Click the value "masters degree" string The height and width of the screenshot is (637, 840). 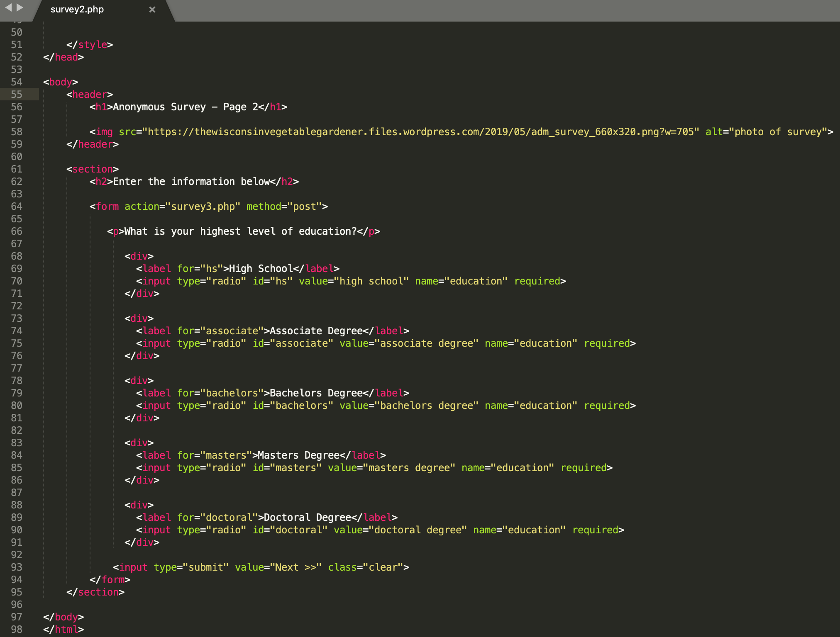pos(409,468)
